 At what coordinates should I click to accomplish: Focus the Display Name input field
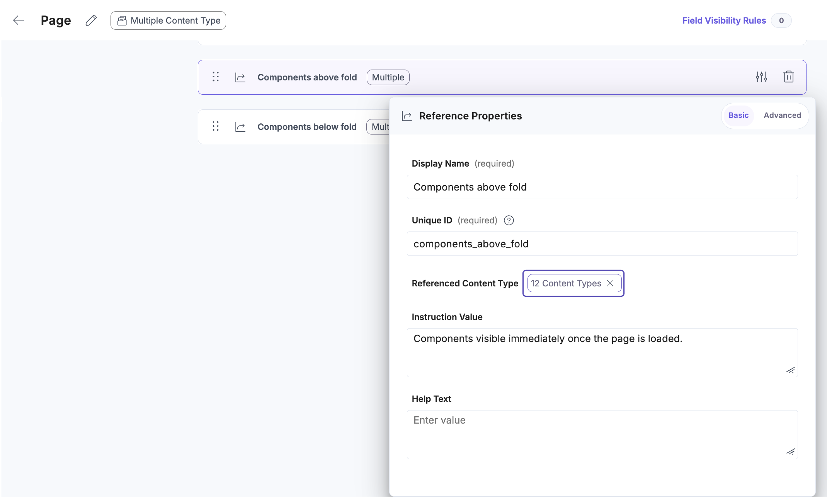[602, 187]
